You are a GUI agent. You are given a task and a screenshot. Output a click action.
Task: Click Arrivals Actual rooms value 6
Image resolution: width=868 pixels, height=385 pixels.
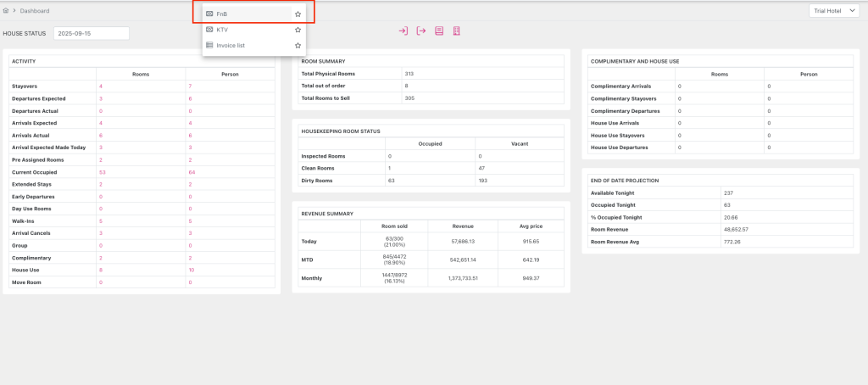pyautogui.click(x=100, y=136)
